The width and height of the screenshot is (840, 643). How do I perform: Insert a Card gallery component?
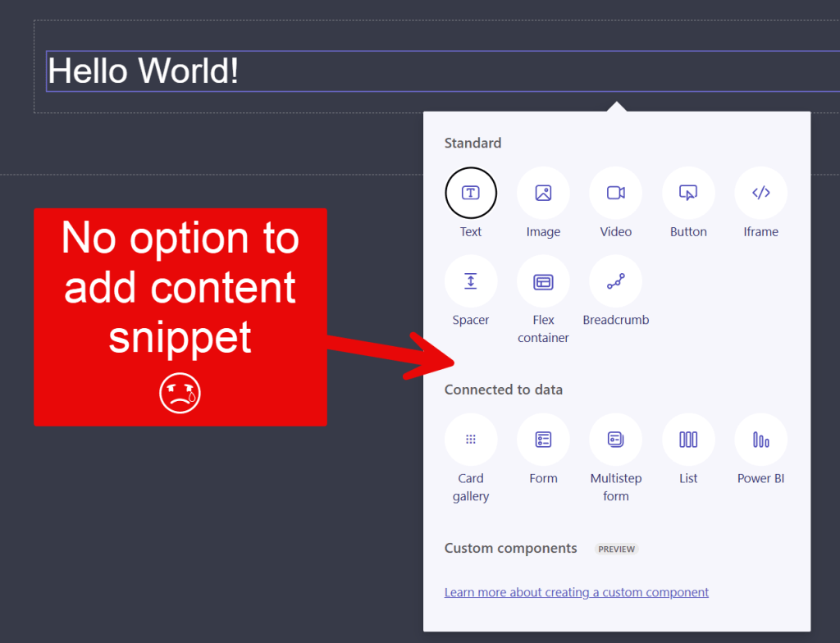click(471, 440)
